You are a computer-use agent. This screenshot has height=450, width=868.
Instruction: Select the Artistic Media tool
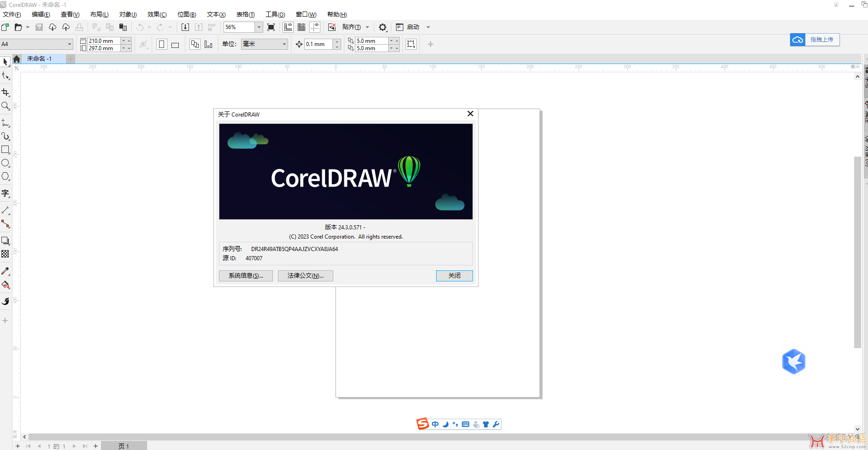pos(6,136)
